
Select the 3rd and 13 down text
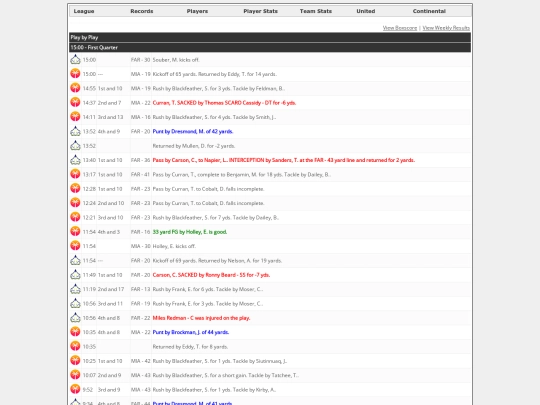pyautogui.click(x=110, y=117)
